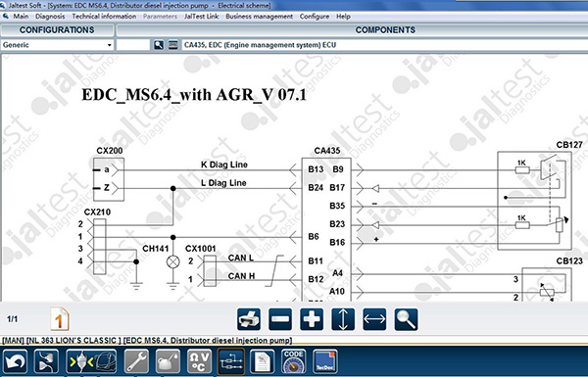
Task: Open the technical document page icon
Action: 262,361
